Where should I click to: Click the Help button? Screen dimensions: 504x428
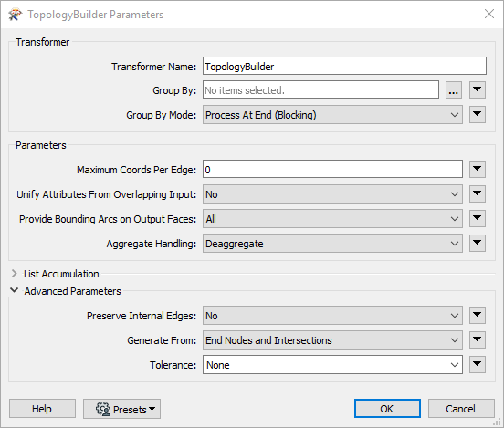tap(42, 409)
